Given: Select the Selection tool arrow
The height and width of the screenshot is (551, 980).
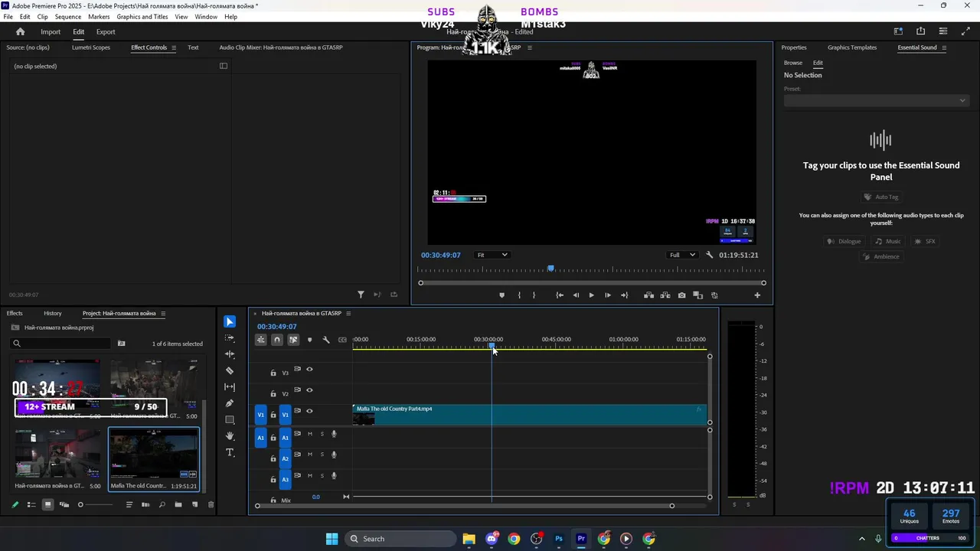Looking at the screenshot, I should pyautogui.click(x=230, y=321).
